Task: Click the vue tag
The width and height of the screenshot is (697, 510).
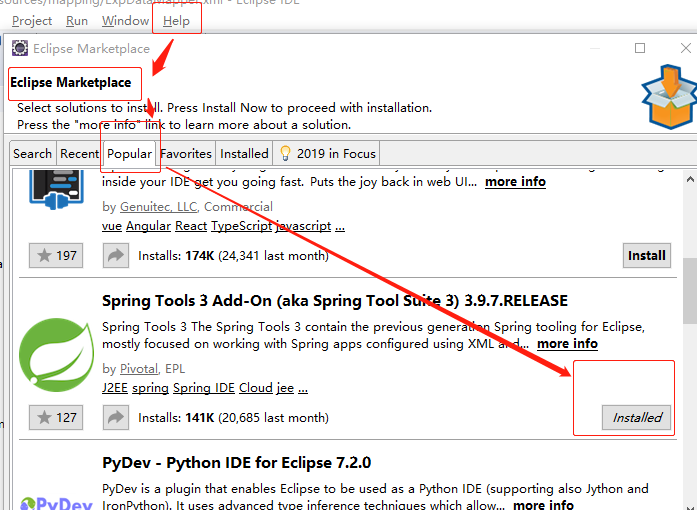Action: click(x=112, y=226)
